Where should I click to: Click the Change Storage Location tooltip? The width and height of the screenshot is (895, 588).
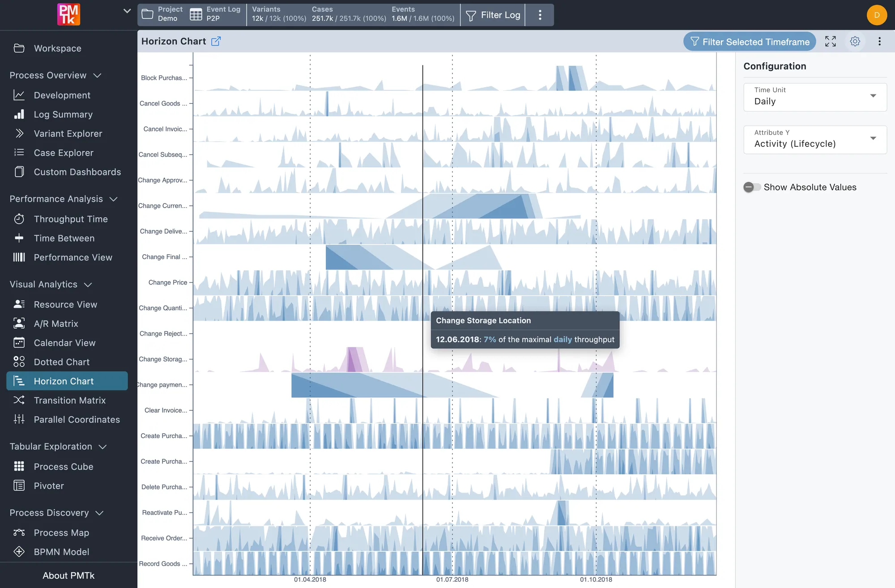point(525,330)
